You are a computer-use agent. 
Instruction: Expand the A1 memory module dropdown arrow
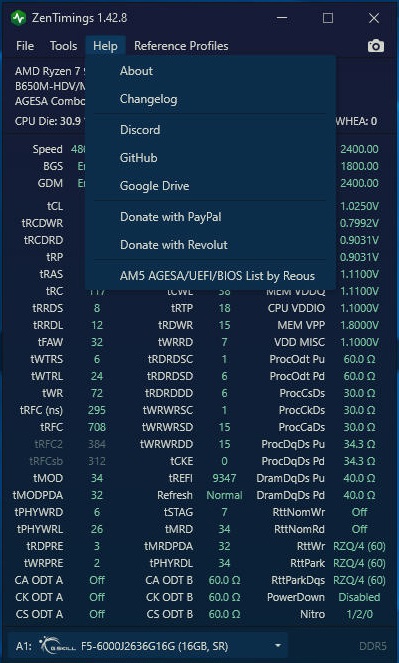point(278,646)
